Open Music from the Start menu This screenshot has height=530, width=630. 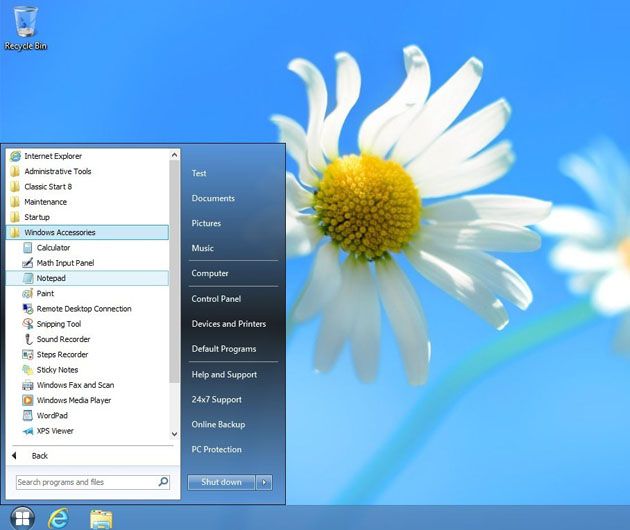click(x=202, y=248)
